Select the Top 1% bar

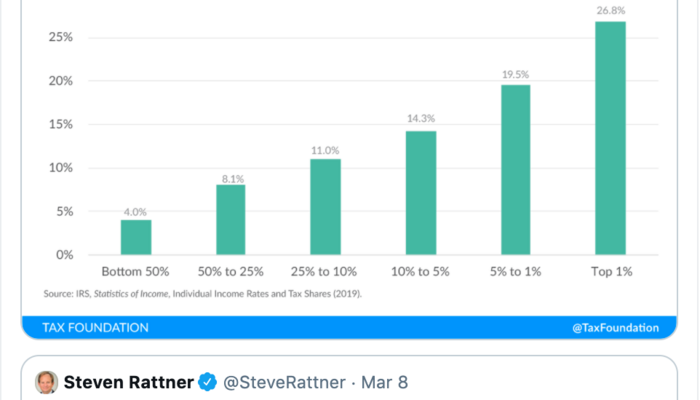coord(610,138)
